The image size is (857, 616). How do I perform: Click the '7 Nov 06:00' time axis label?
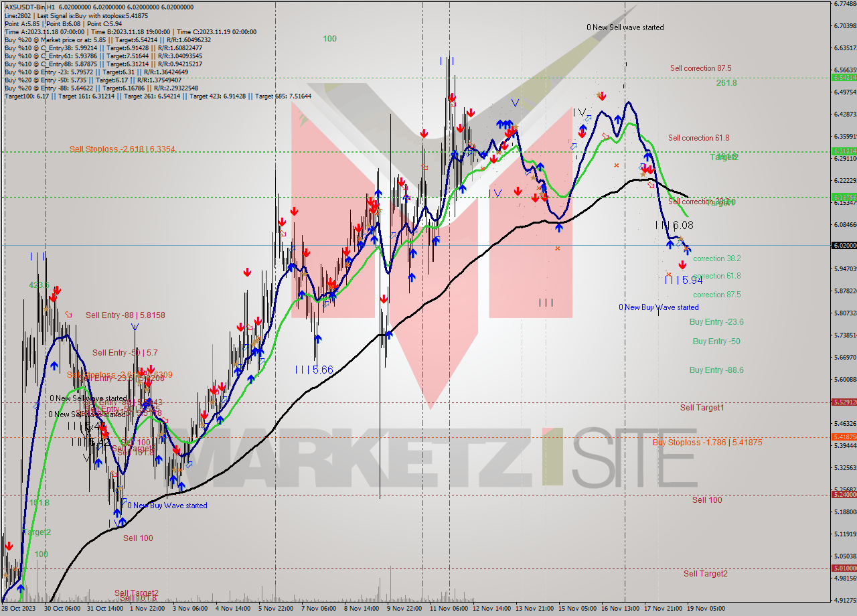click(x=320, y=609)
